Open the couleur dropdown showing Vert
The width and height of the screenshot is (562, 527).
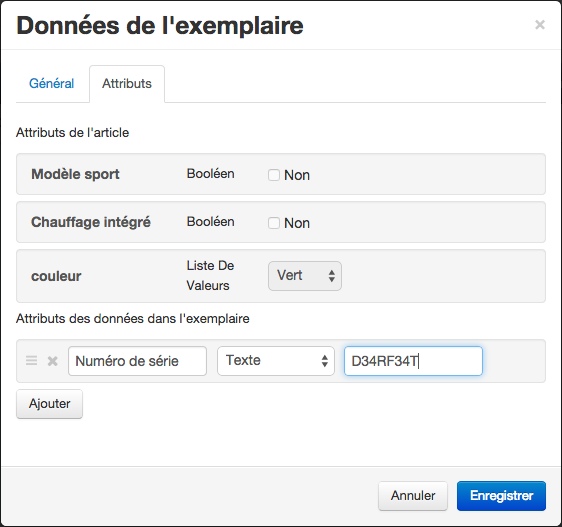click(x=305, y=276)
